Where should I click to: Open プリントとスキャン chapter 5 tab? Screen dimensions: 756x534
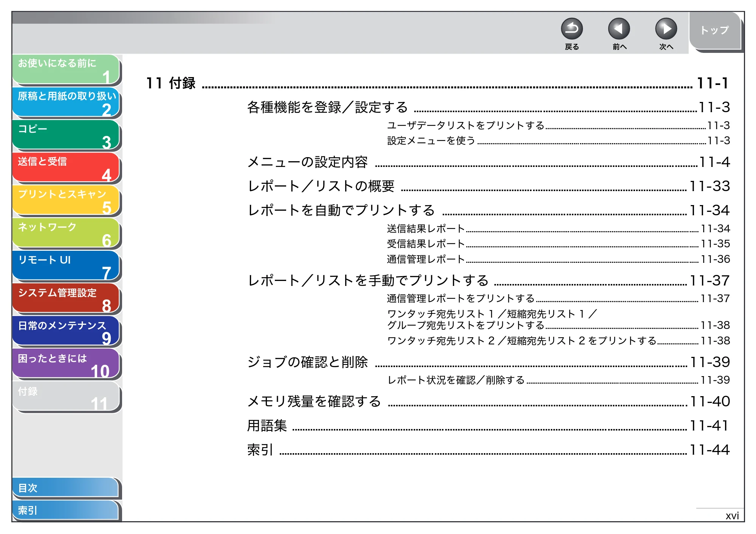66,201
